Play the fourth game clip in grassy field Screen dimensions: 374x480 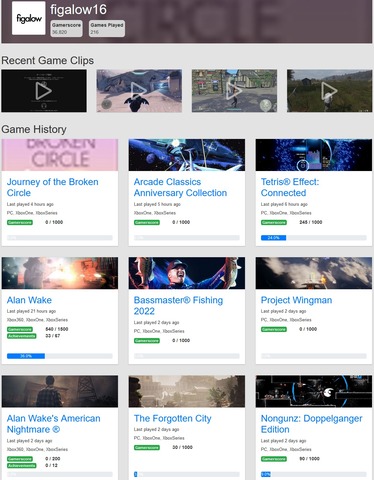(x=329, y=91)
